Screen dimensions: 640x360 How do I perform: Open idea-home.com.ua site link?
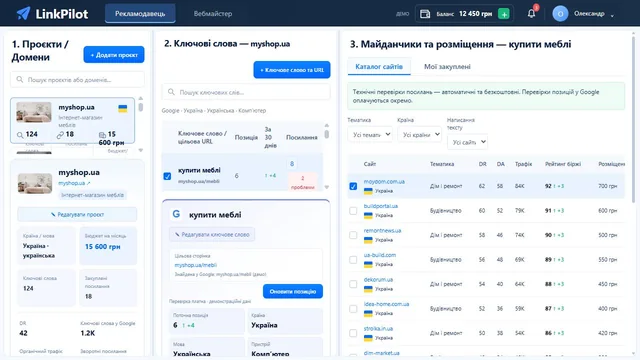tap(386, 304)
